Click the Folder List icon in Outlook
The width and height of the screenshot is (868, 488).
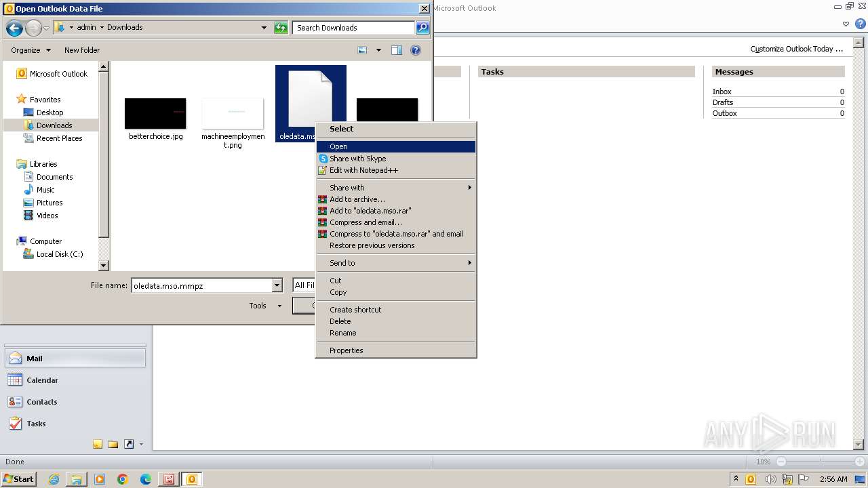[113, 444]
